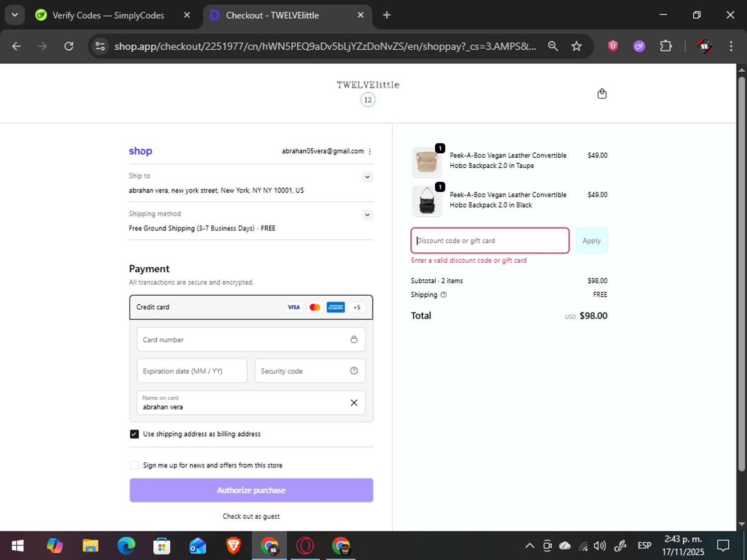Screen dimensions: 747x560
Task: Open the Chrome three-dot menu
Action: pos(731,46)
